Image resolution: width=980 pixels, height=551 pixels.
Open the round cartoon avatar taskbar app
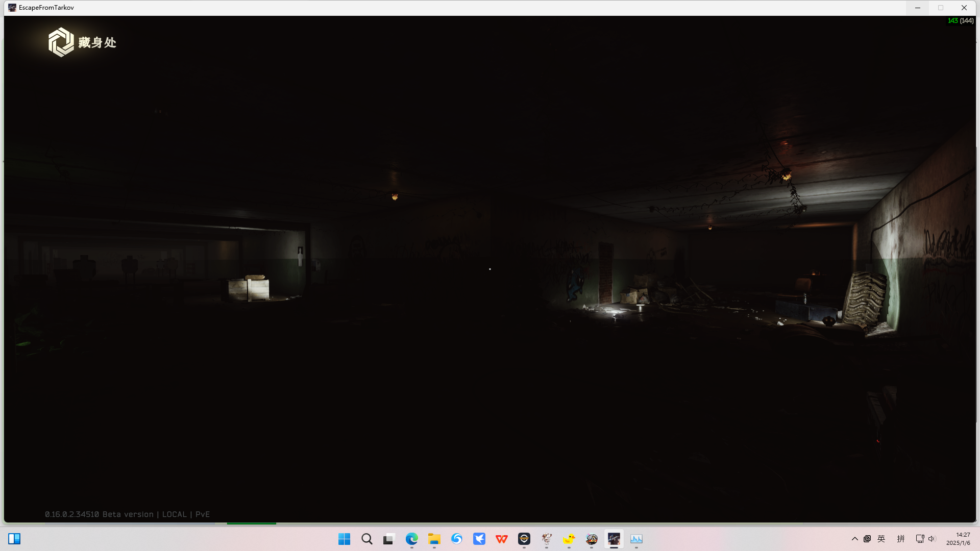(592, 539)
